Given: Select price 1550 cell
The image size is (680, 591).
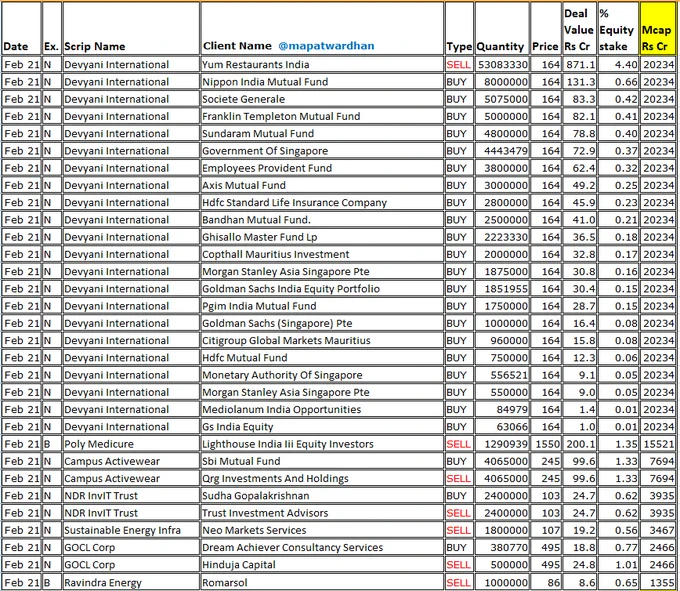Looking at the screenshot, I should [x=546, y=444].
